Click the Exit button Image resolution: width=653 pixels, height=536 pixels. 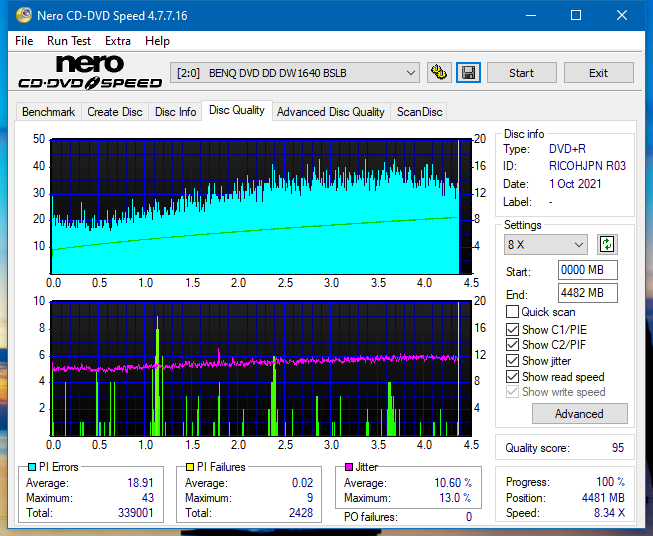598,73
